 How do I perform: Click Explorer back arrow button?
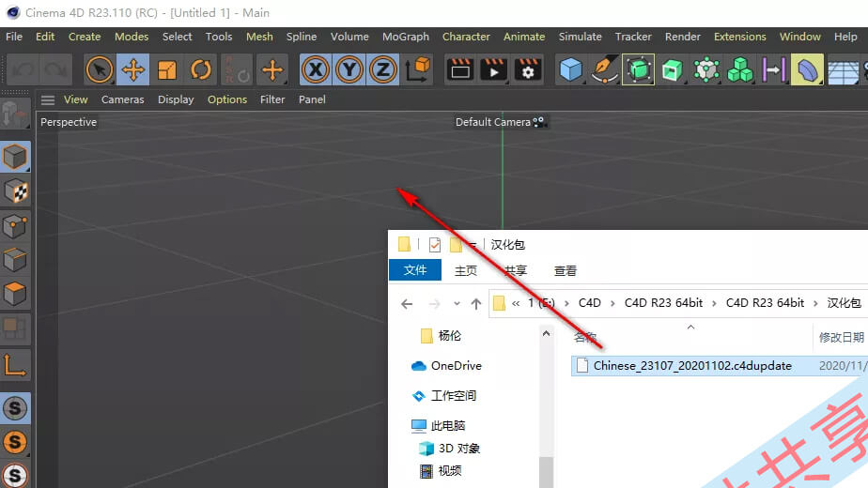[407, 304]
